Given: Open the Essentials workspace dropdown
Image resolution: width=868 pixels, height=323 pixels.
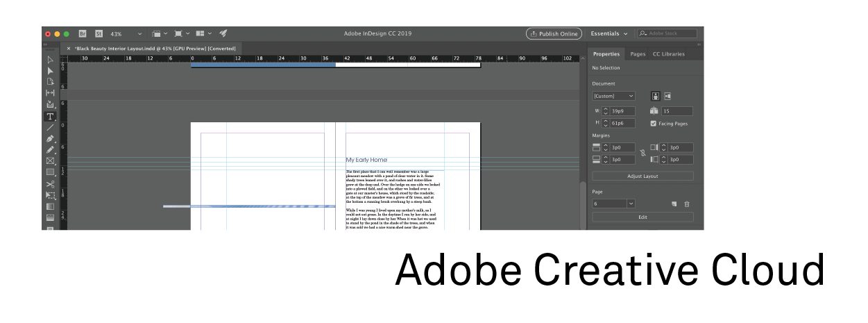Looking at the screenshot, I should tap(609, 33).
